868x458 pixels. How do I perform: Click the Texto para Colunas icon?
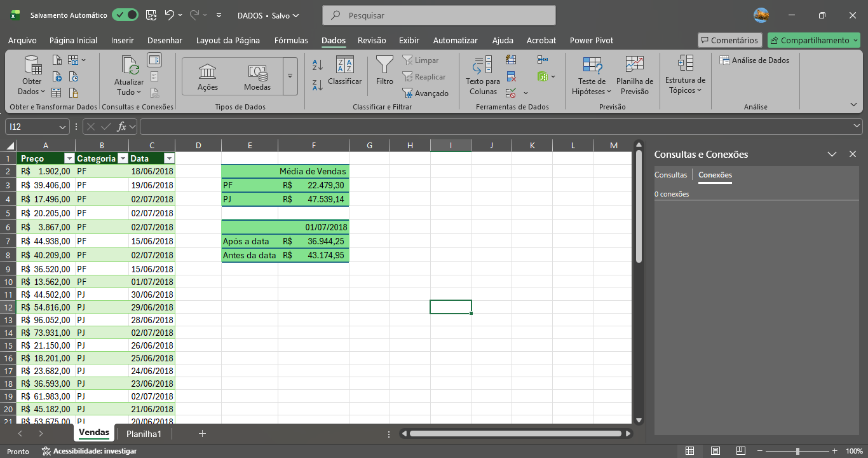(x=483, y=65)
